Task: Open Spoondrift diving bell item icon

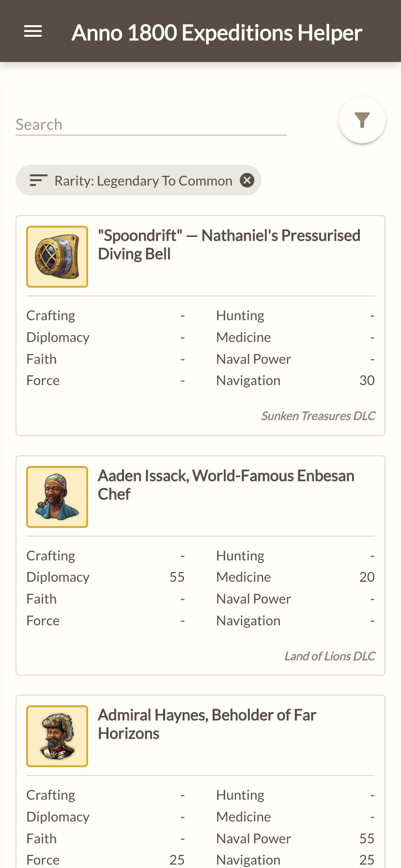Action: (57, 257)
